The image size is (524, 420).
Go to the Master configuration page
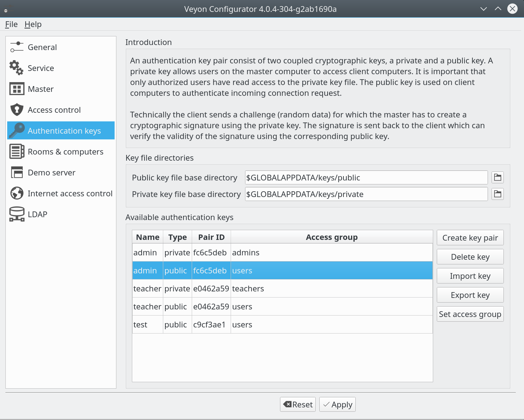tap(61, 89)
